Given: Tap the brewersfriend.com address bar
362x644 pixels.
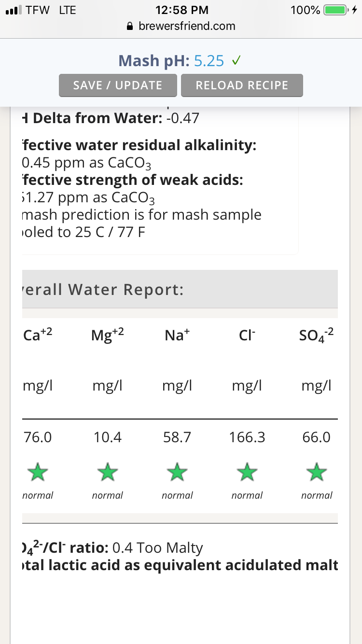Looking at the screenshot, I should (x=181, y=26).
